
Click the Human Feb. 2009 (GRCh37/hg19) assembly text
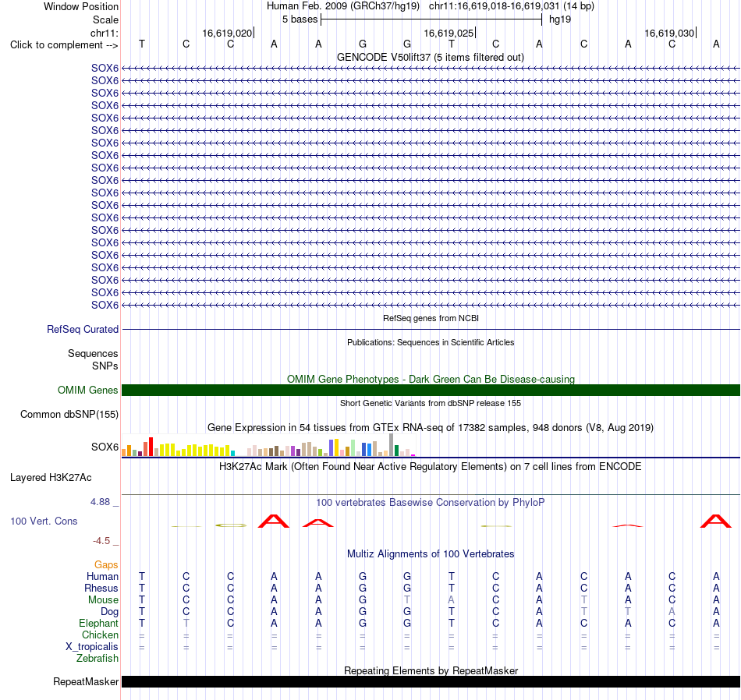pyautogui.click(x=343, y=6)
